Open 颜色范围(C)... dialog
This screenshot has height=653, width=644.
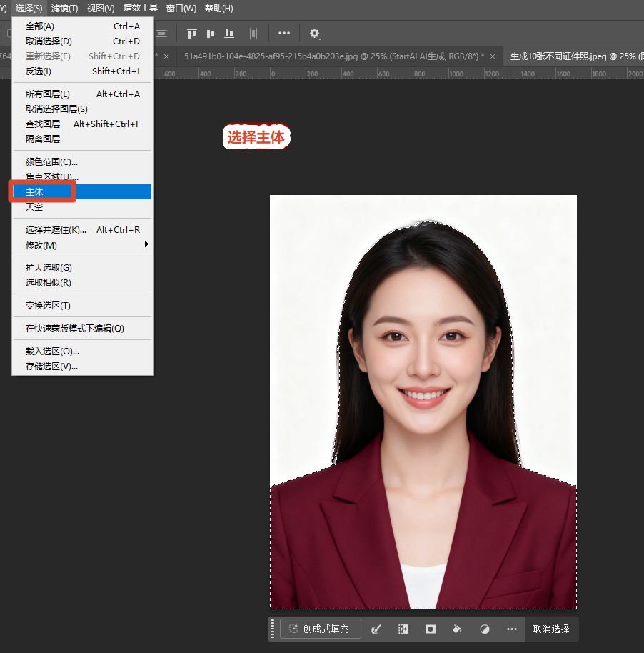click(82, 162)
